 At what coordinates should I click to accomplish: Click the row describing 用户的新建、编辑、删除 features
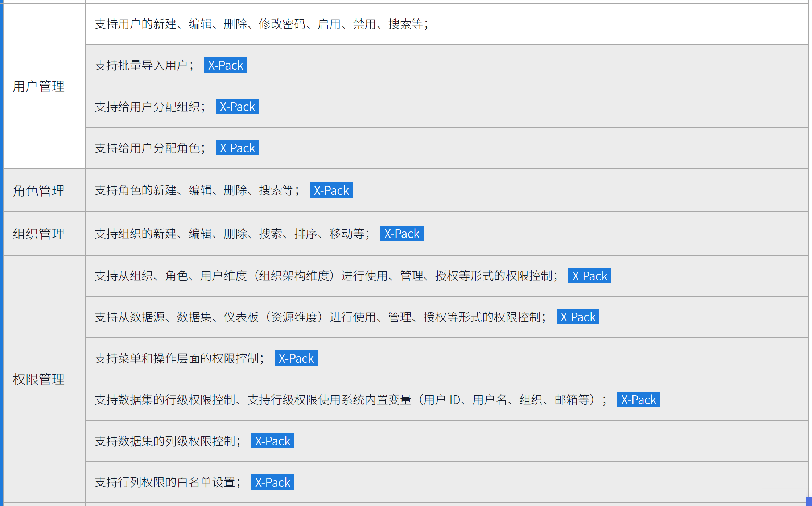coord(262,25)
